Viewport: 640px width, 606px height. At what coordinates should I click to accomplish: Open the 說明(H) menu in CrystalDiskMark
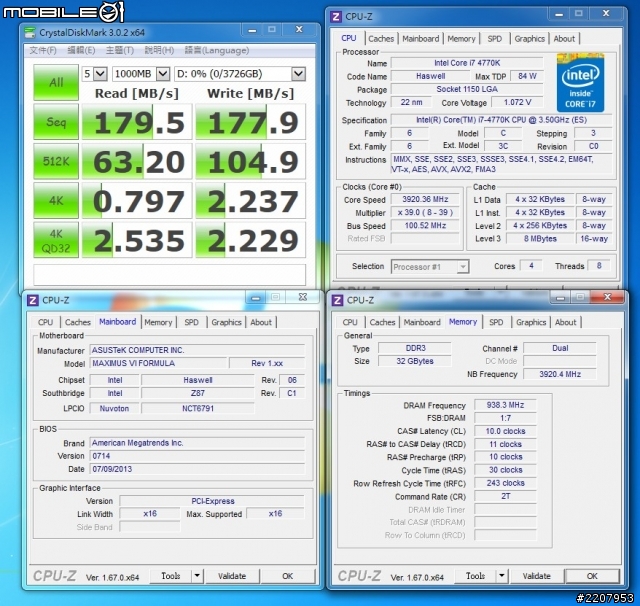click(x=159, y=50)
